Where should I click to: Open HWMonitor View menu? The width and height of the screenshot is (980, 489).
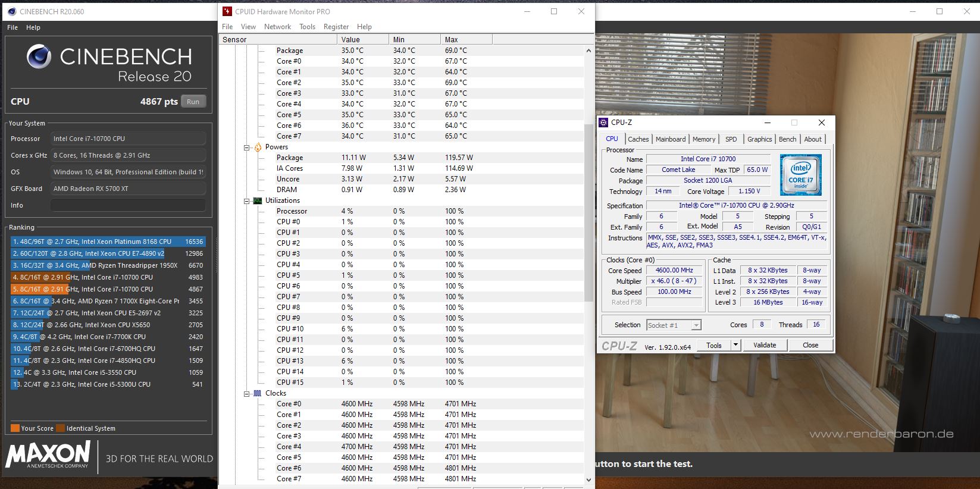click(248, 27)
